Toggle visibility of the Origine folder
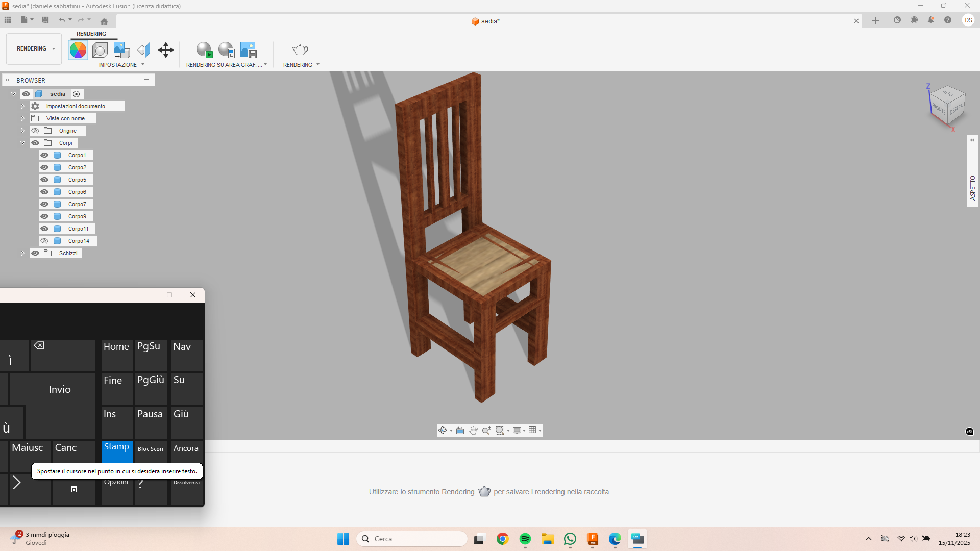Viewport: 980px width, 551px height. (x=36, y=130)
